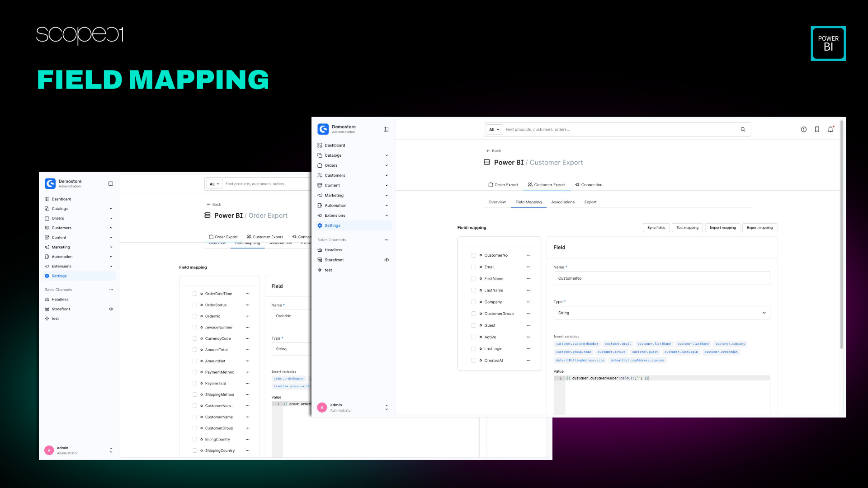Click the Export mapping button
This screenshot has width=868, height=488.
tap(759, 228)
